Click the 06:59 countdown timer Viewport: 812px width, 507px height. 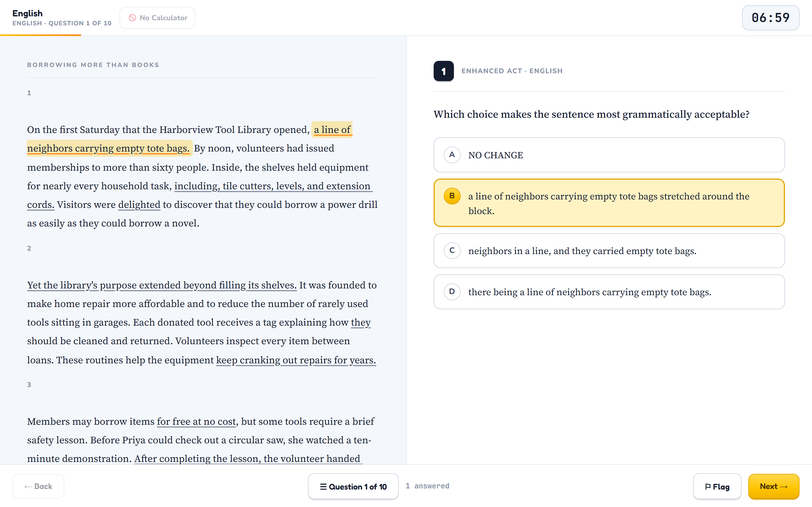pyautogui.click(x=770, y=18)
